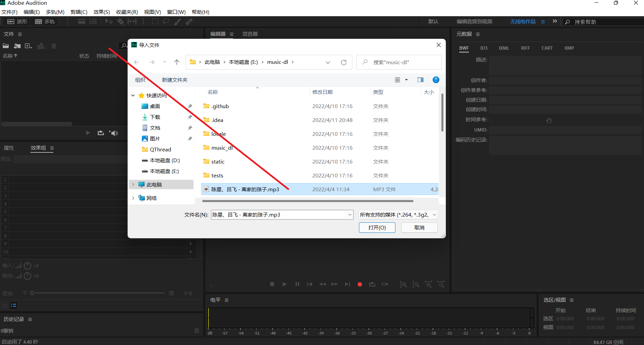Open the recent locations dropdown arrow
Viewport: 644px width, 345px height.
click(164, 62)
